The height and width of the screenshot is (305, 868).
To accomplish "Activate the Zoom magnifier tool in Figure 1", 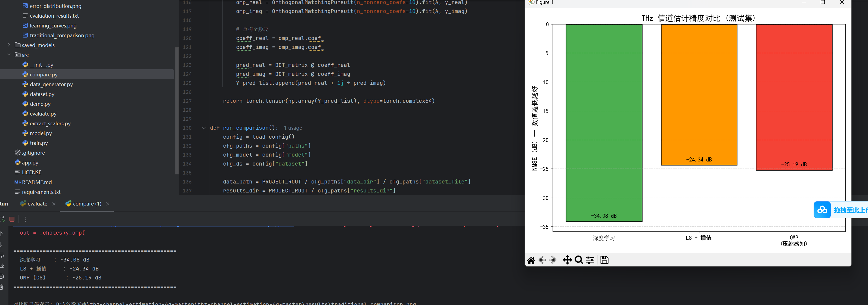I will (x=579, y=260).
